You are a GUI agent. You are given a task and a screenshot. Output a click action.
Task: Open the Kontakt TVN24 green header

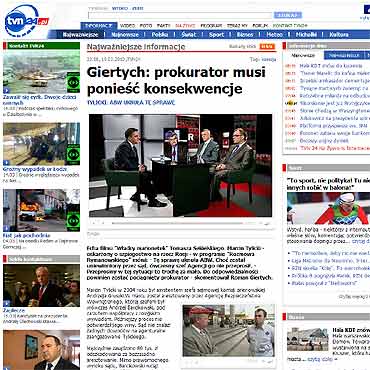tap(41, 46)
